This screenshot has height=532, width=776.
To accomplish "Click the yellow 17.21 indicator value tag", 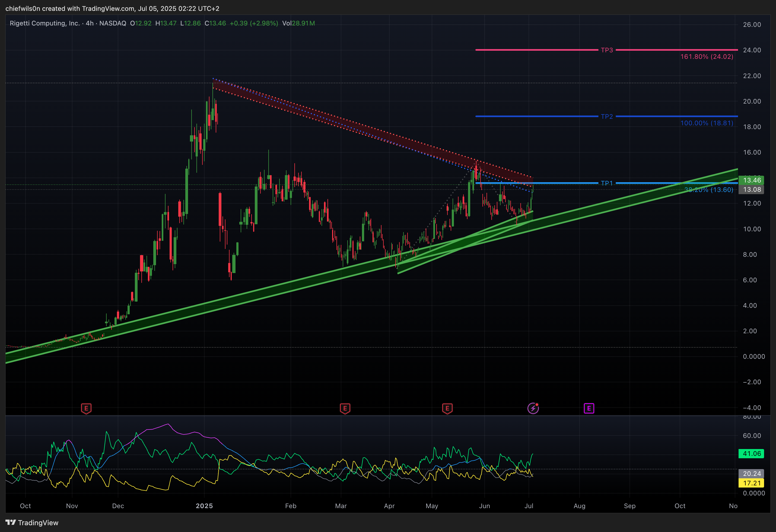I will [x=751, y=483].
